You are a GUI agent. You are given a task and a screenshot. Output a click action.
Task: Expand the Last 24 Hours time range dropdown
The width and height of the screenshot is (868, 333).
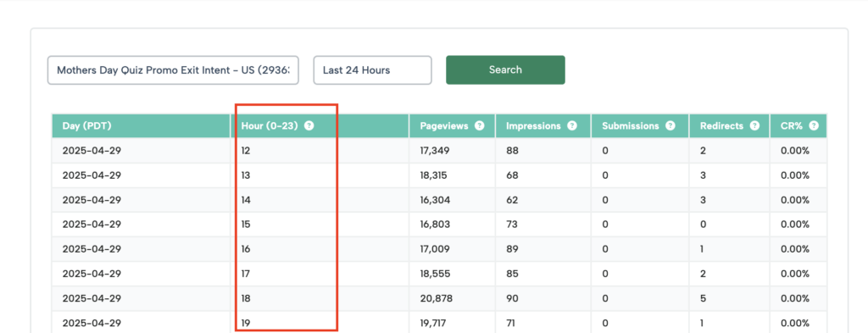tap(373, 70)
